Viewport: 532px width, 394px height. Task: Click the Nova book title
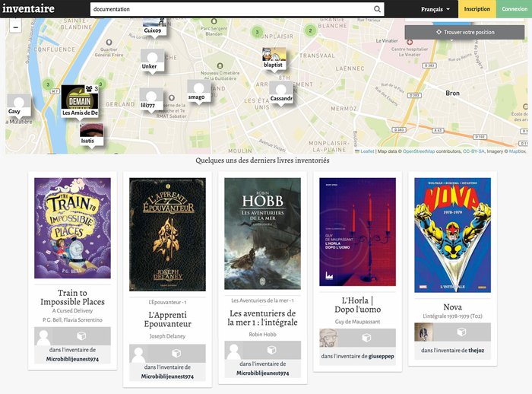453,307
